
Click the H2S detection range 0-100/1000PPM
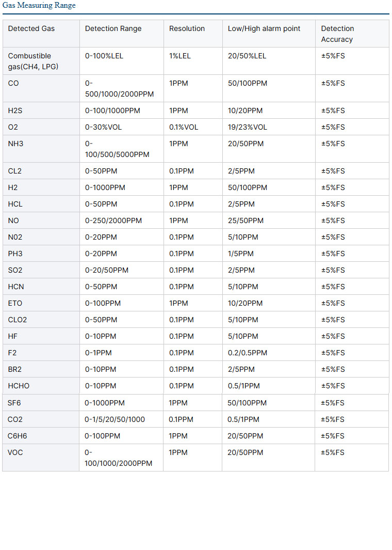(x=112, y=111)
